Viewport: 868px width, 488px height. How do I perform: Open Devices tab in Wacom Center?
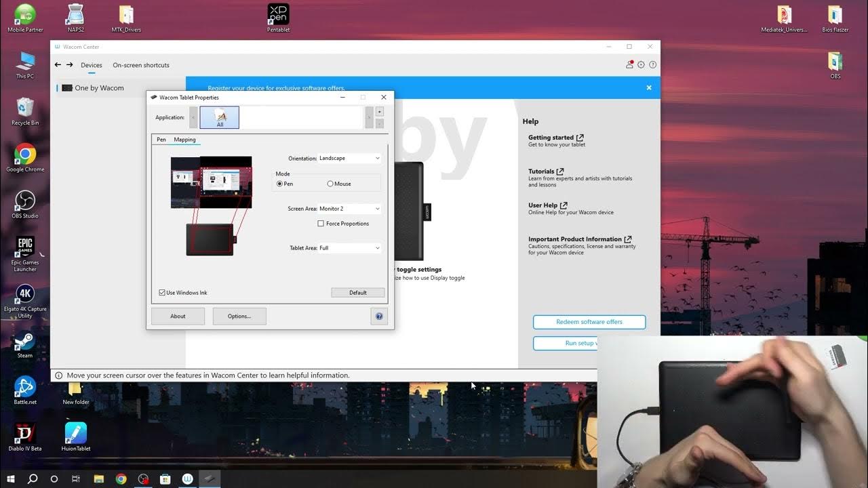(x=92, y=65)
